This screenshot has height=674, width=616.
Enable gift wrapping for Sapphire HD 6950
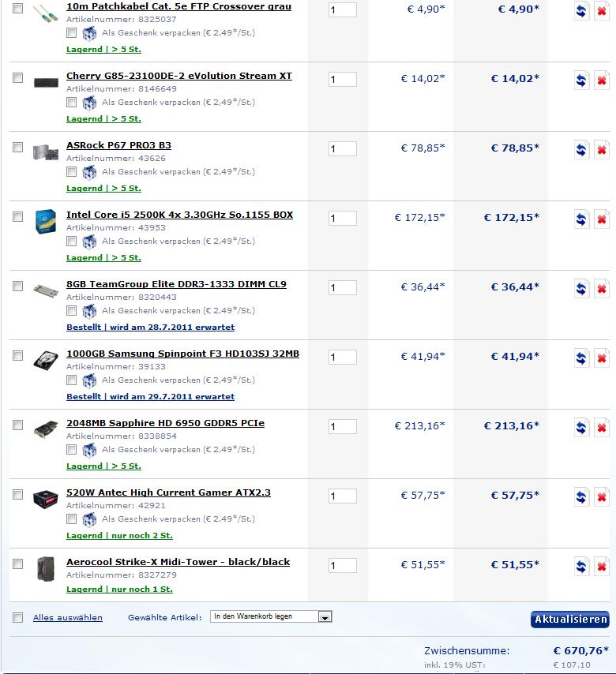coord(71,450)
